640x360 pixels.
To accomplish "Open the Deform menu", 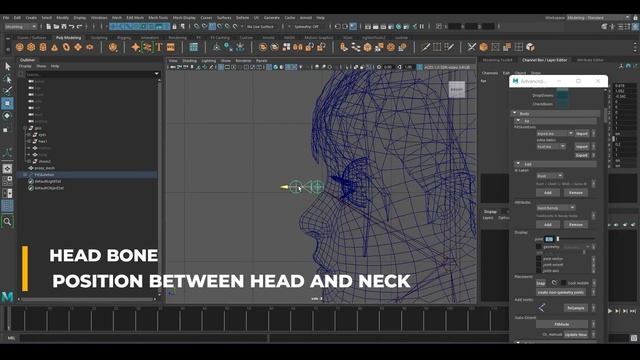I will [x=242, y=18].
